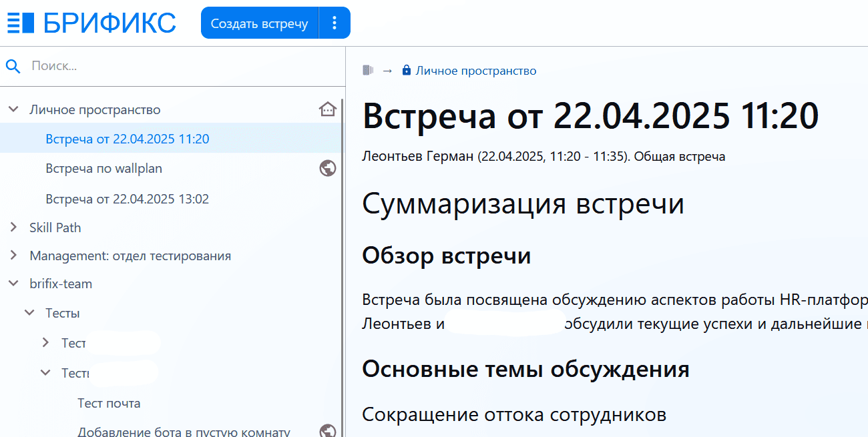Click the brifix-team label
This screenshot has height=437, width=868.
point(61,284)
